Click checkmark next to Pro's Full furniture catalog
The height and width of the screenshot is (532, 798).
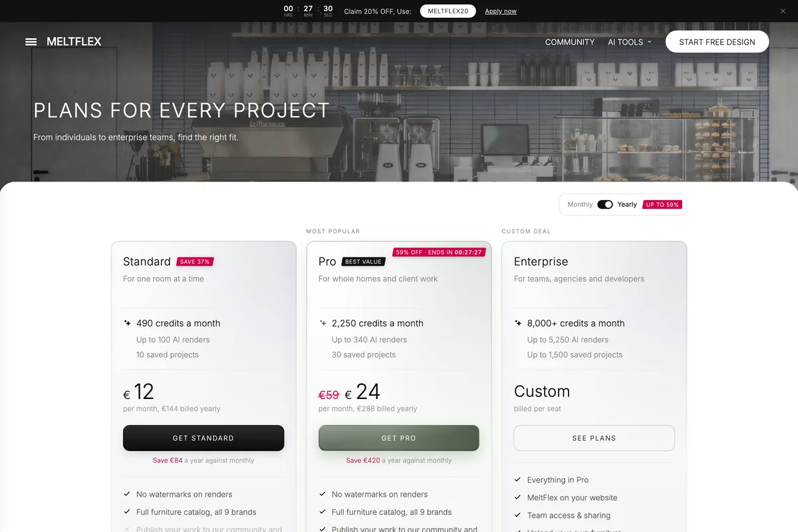click(x=323, y=512)
